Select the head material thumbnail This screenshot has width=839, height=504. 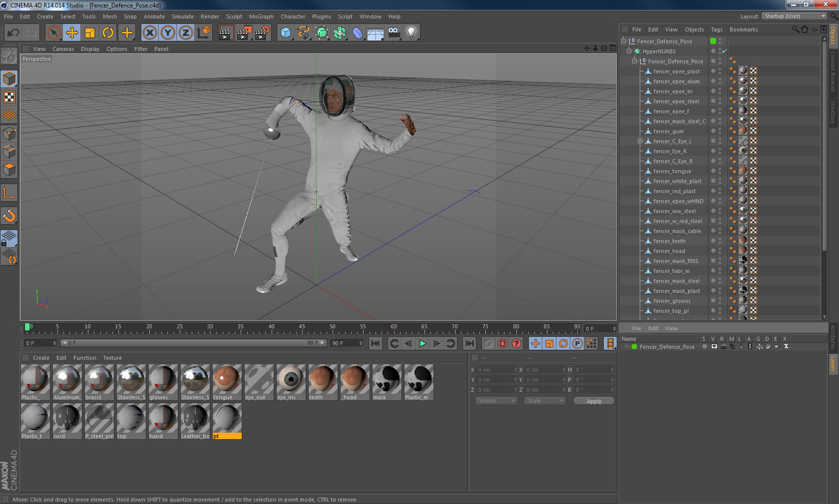355,382
